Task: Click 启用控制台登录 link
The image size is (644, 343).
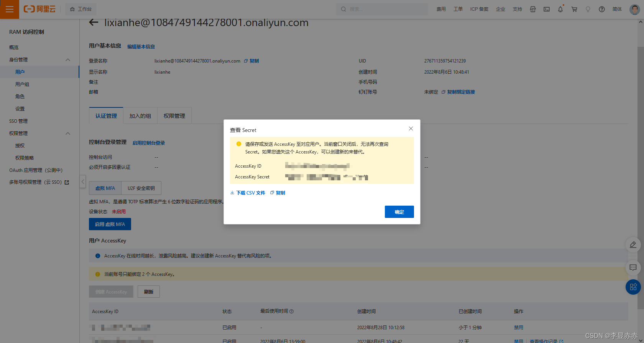Action: point(149,143)
